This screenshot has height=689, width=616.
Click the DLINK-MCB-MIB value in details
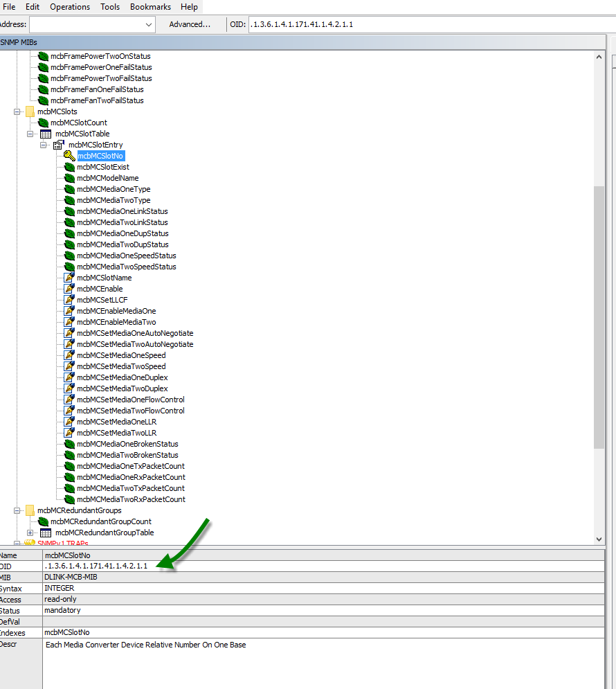[71, 577]
